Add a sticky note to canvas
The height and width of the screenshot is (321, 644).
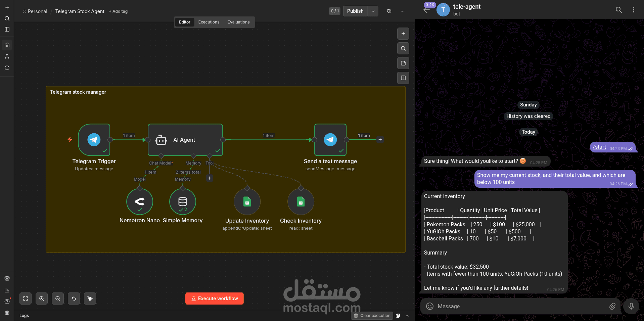point(403,63)
